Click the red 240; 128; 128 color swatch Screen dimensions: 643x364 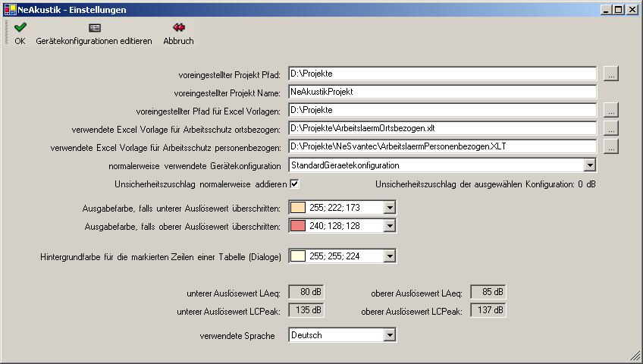click(298, 226)
